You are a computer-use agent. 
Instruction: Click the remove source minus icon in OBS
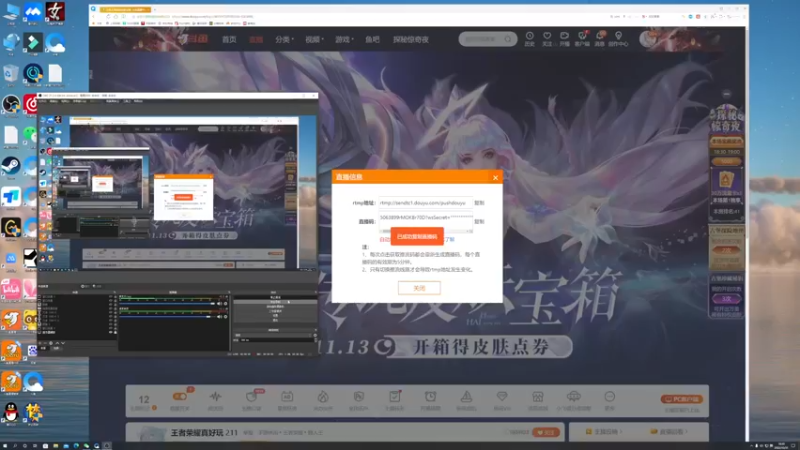pyautogui.click(x=45, y=343)
